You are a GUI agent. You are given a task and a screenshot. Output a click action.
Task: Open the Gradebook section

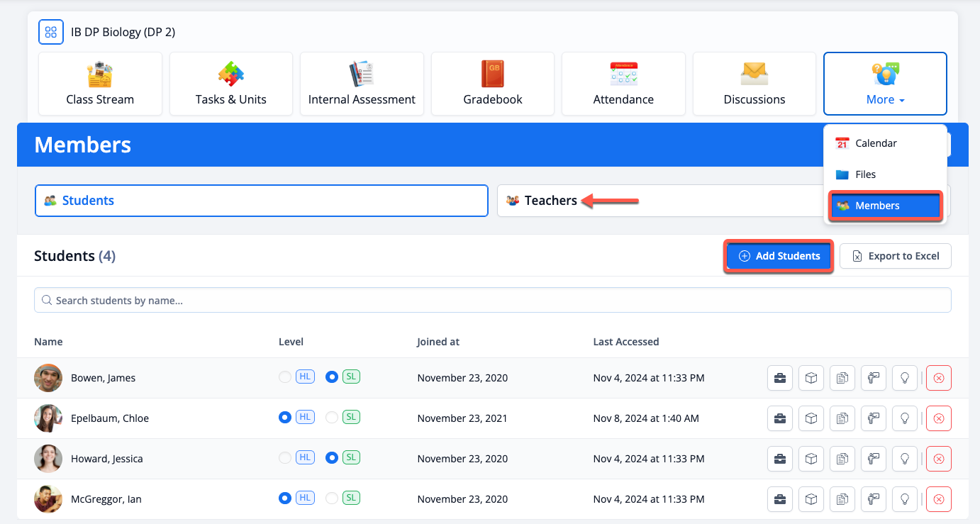(493, 84)
